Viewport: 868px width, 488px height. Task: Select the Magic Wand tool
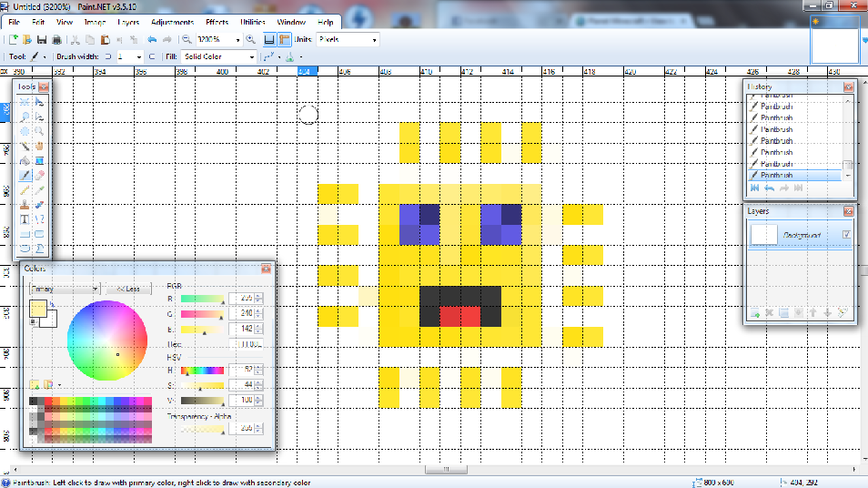point(25,147)
